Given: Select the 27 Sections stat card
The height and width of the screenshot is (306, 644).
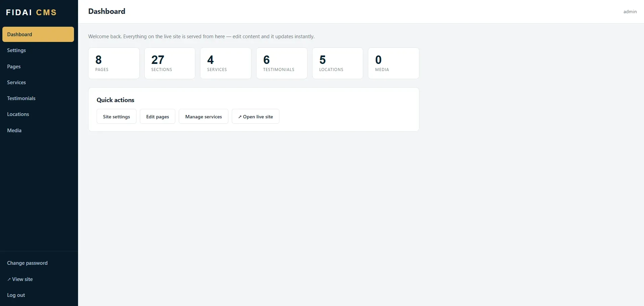Looking at the screenshot, I should coord(170,63).
